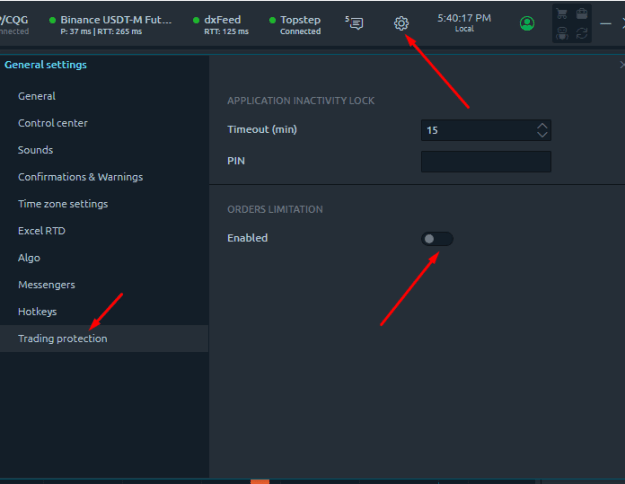Open the briefcase toolbox icon
625x484 pixels.
(582, 14)
